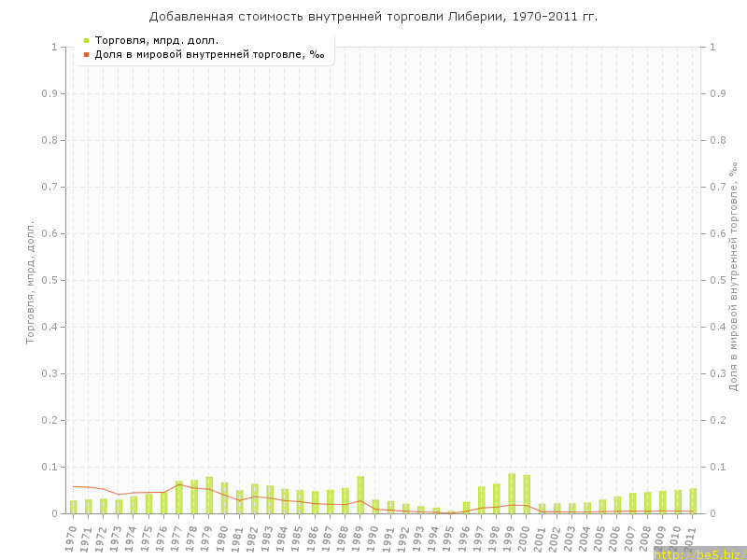
Task: Click the 1990 label on the x-axis
Action: click(x=373, y=537)
